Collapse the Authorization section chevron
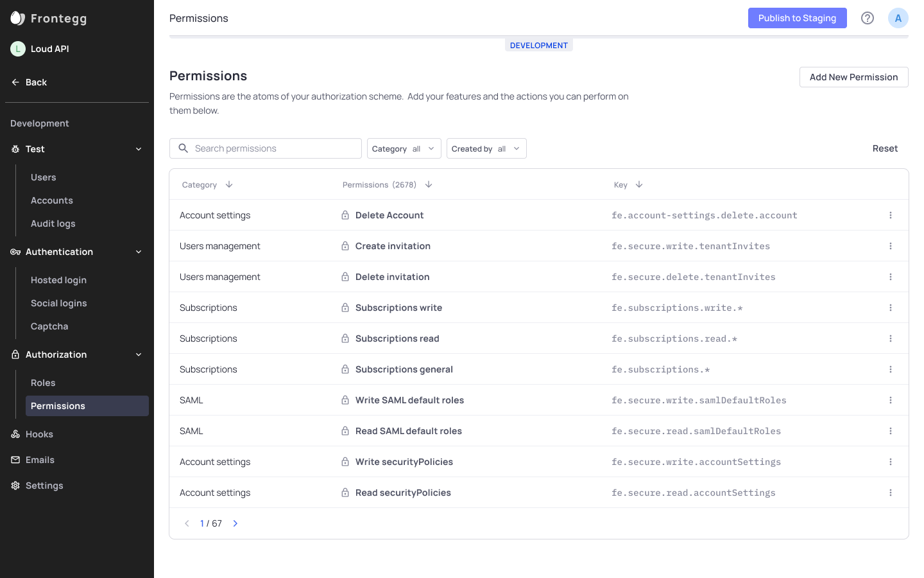924x578 pixels. click(x=139, y=355)
